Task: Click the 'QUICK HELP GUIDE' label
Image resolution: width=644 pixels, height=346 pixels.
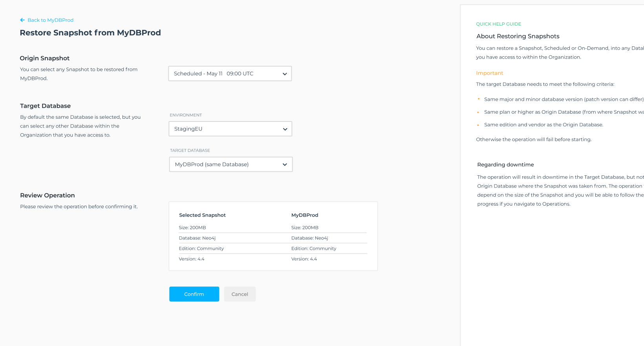Action: (498, 24)
